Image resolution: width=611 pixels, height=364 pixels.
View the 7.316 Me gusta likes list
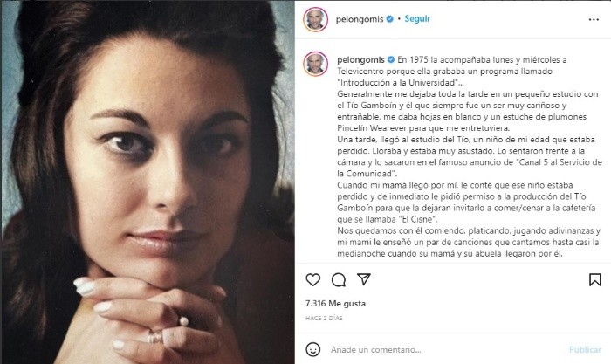335,303
